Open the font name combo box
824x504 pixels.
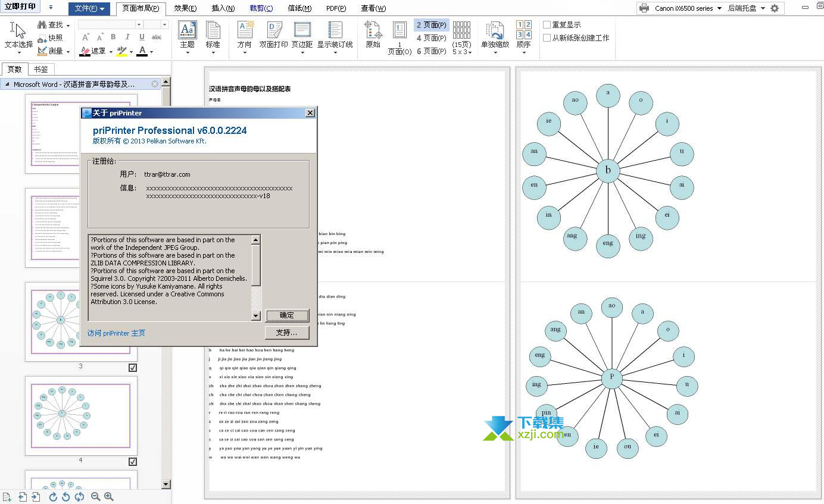click(x=110, y=24)
